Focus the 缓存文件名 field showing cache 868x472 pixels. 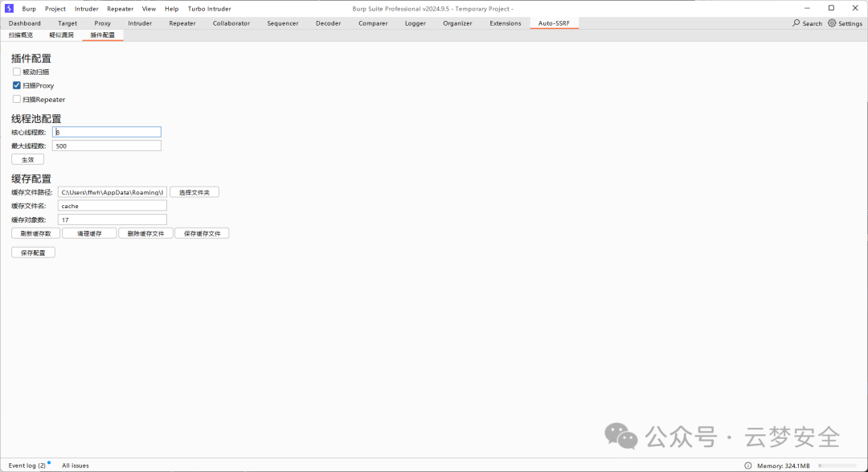point(113,206)
